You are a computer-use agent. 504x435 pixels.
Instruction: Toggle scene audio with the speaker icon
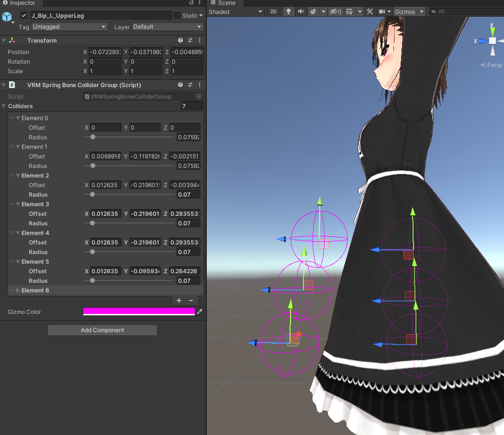[x=301, y=11]
